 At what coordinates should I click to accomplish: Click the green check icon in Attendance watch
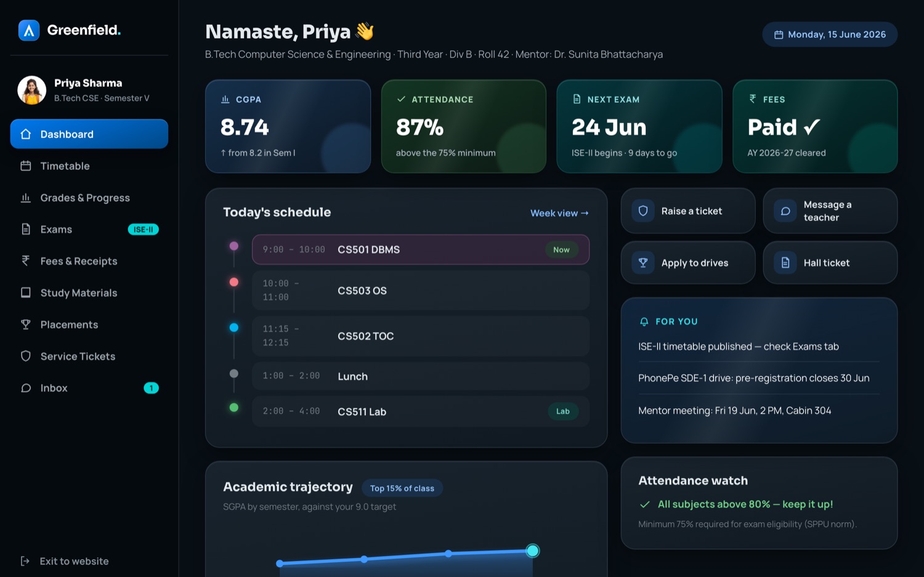click(x=645, y=504)
